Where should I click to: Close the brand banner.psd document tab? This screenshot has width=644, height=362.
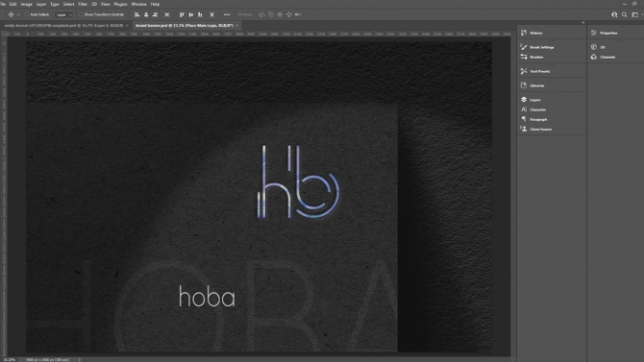click(x=237, y=26)
